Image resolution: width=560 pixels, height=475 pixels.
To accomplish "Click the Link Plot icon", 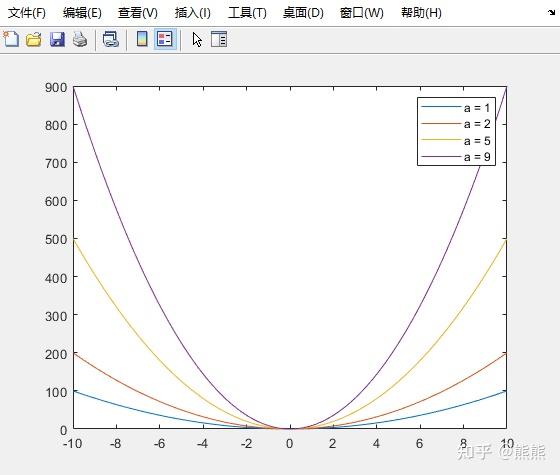I will 111,39.
